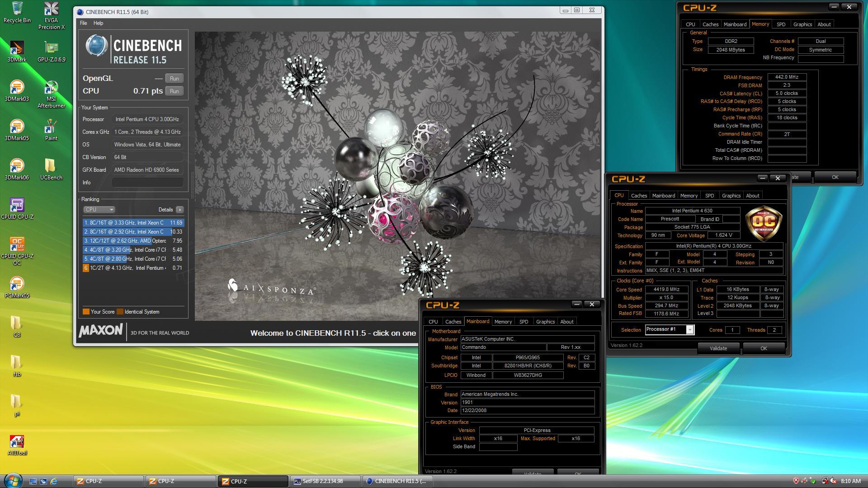Open Graphics tab in CPU-Z CPU window
This screenshot has width=868, height=488.
tap(731, 196)
